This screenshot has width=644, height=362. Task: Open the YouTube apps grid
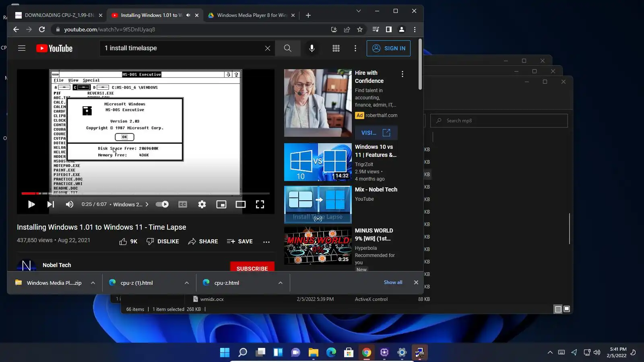[336, 48]
